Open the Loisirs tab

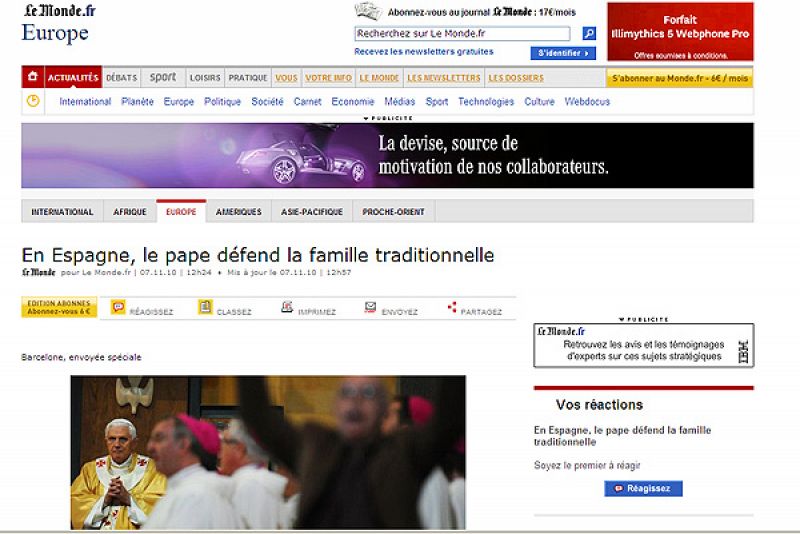pyautogui.click(x=205, y=78)
